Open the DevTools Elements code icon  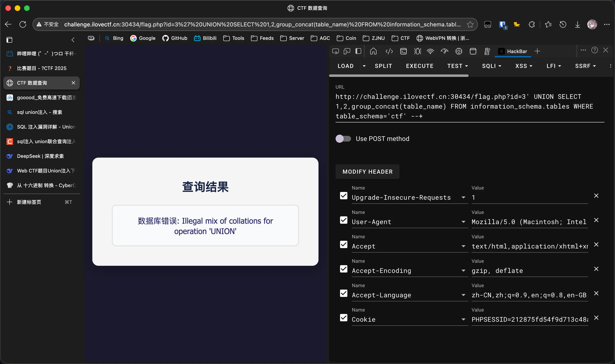pyautogui.click(x=389, y=51)
